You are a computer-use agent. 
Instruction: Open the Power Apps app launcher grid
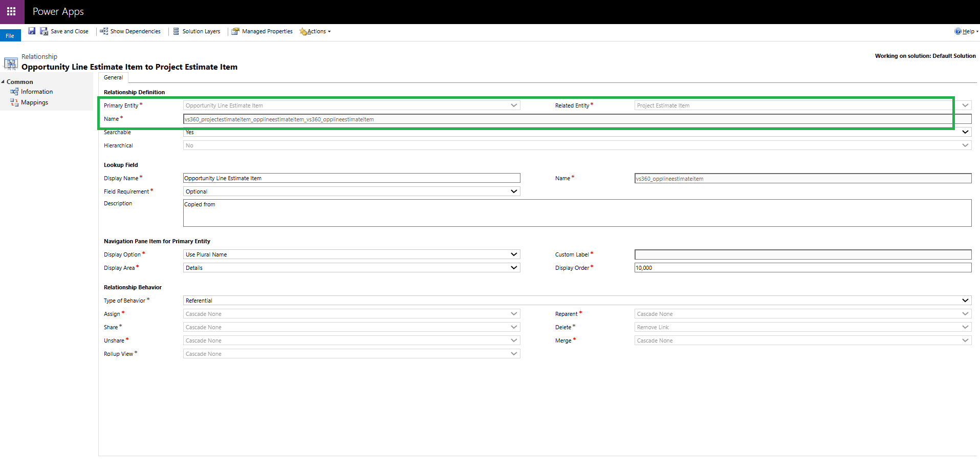[11, 11]
